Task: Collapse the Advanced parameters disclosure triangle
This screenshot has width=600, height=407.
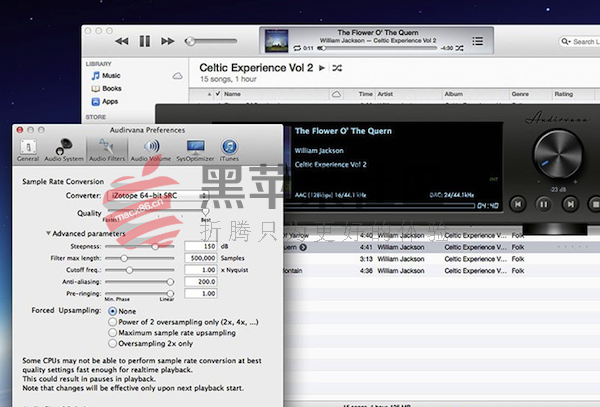Action: click(48, 233)
